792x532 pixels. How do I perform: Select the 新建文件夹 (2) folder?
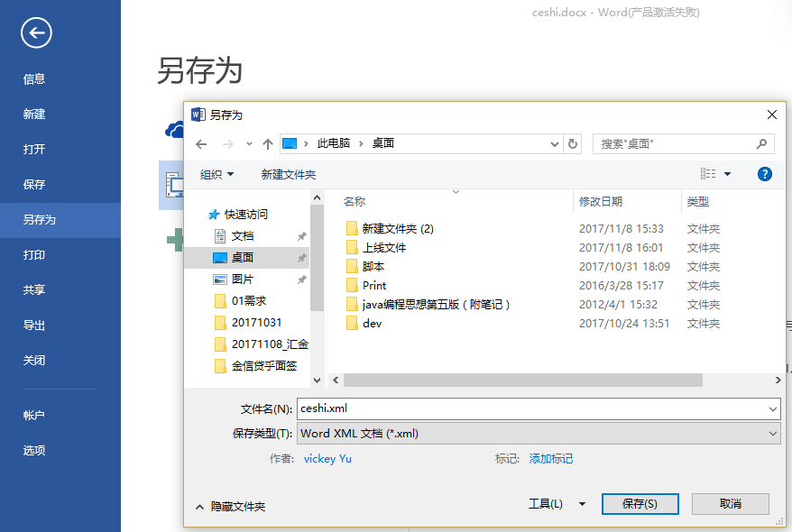tap(390, 229)
